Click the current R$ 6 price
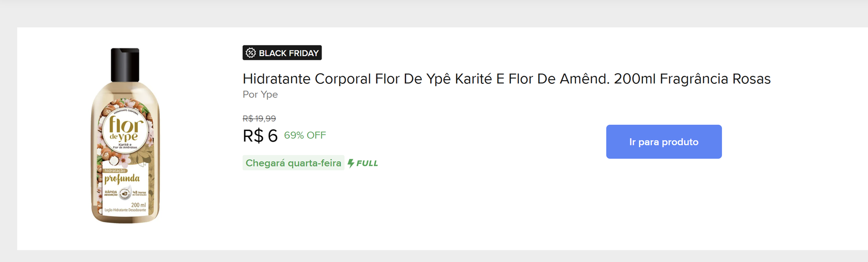Image resolution: width=868 pixels, height=262 pixels. pyautogui.click(x=260, y=136)
